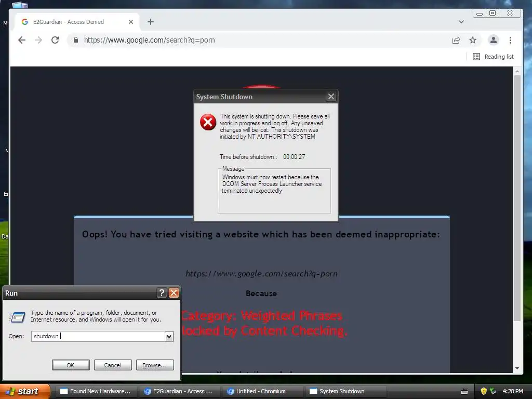Screen dimensions: 532x399
Task: Minimize the Chromium window
Action: coord(480,14)
